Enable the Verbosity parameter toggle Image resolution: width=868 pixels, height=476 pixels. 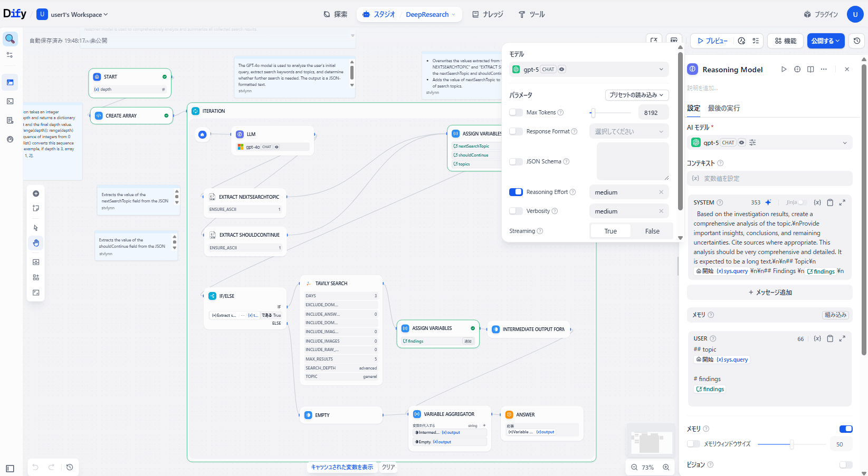516,211
